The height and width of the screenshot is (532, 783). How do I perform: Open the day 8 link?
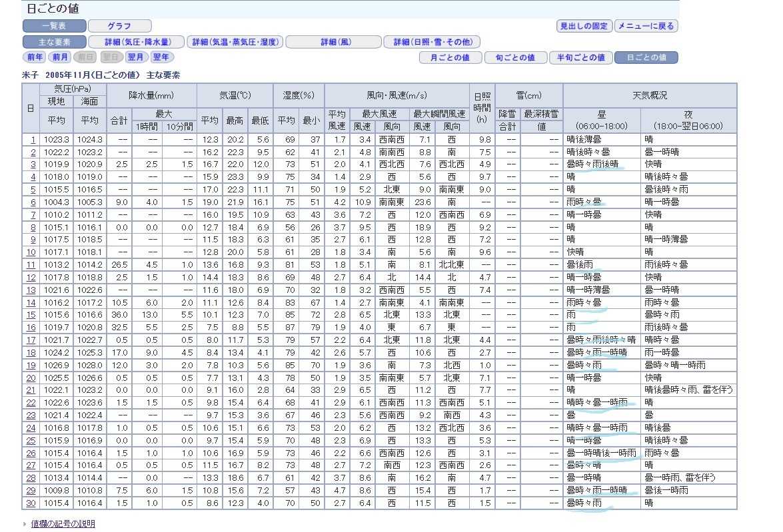33,228
